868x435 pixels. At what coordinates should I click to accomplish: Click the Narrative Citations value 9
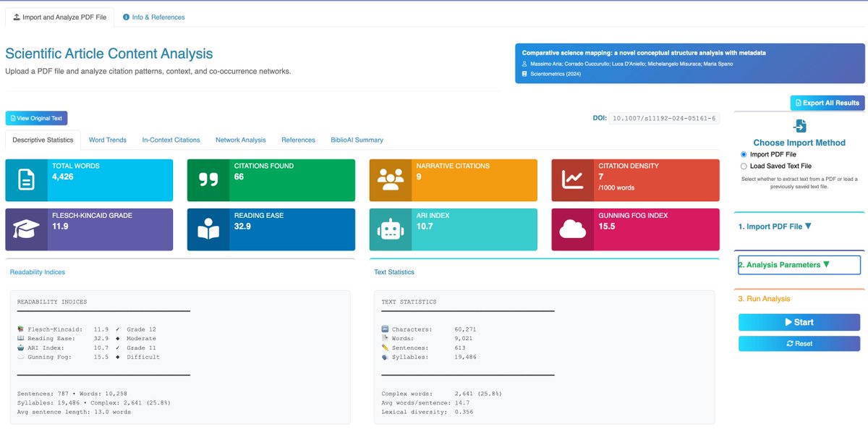click(419, 177)
